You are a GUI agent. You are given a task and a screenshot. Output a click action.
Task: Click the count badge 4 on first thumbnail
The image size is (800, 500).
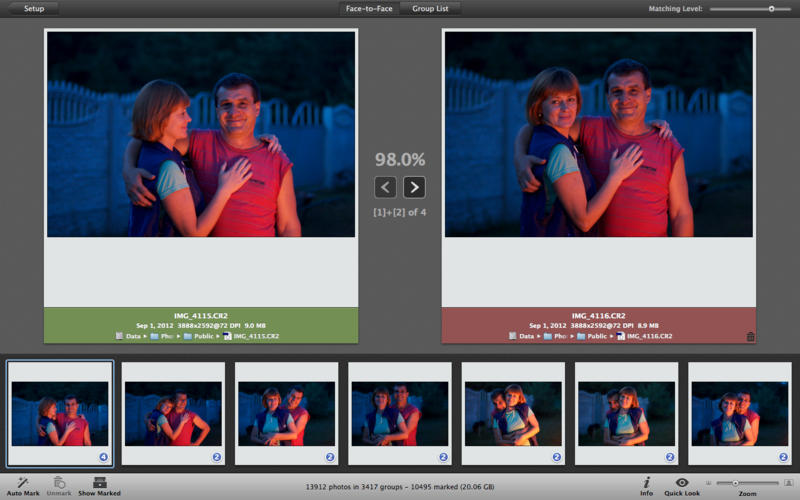point(104,457)
